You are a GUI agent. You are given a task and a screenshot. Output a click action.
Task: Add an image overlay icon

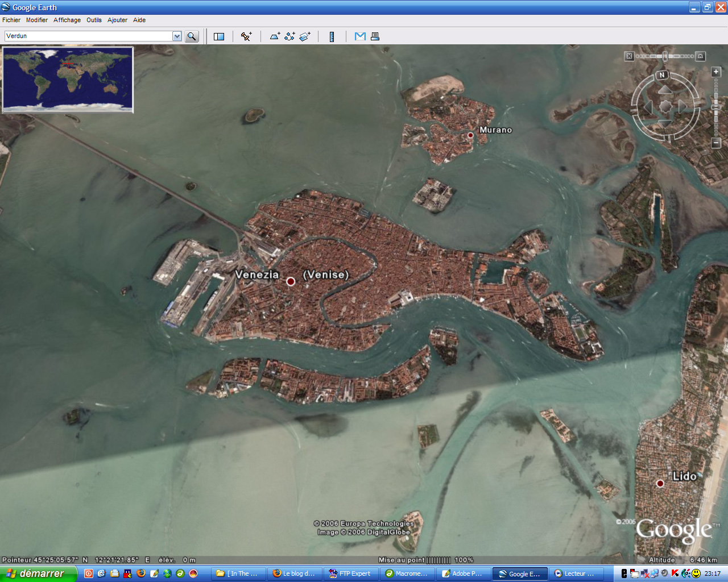305,36
